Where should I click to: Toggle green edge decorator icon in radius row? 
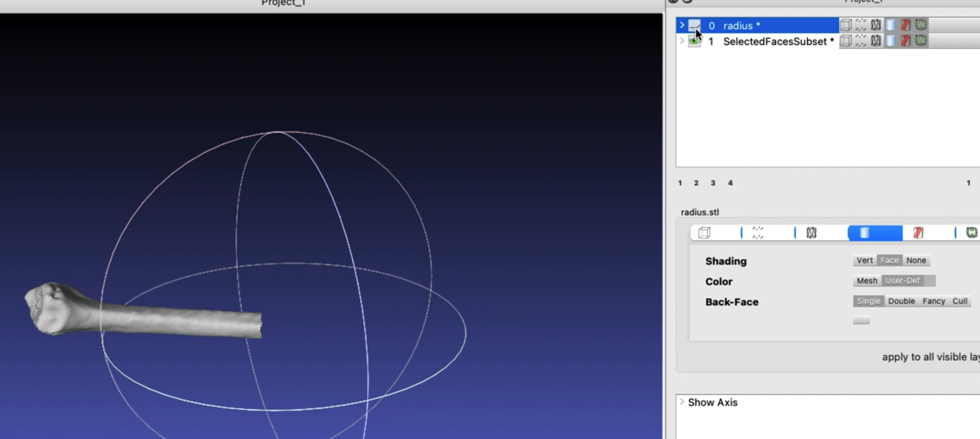[920, 25]
